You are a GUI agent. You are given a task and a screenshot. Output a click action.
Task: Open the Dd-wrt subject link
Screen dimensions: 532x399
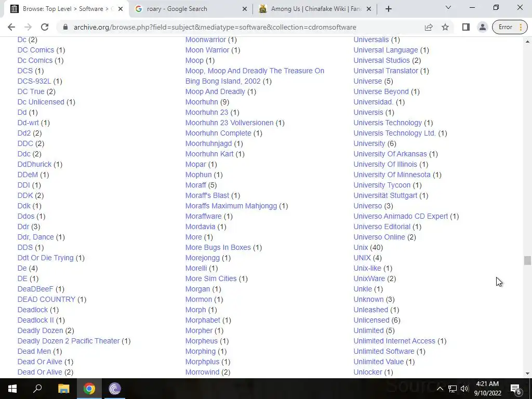[x=28, y=123]
